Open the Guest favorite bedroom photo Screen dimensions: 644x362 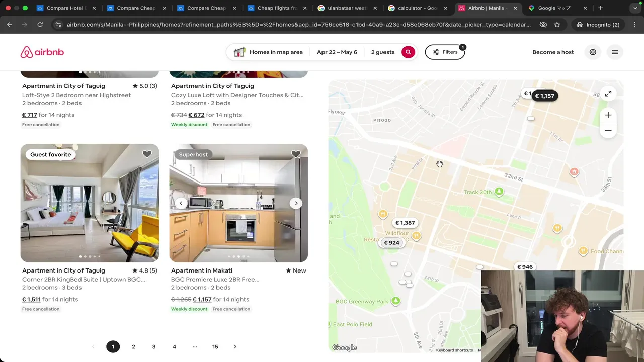coord(90,203)
